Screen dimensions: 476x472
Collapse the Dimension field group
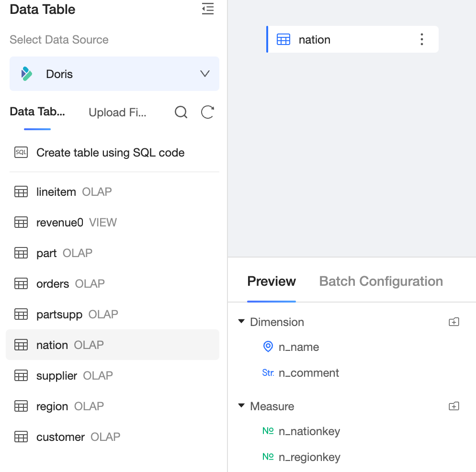coord(241,322)
